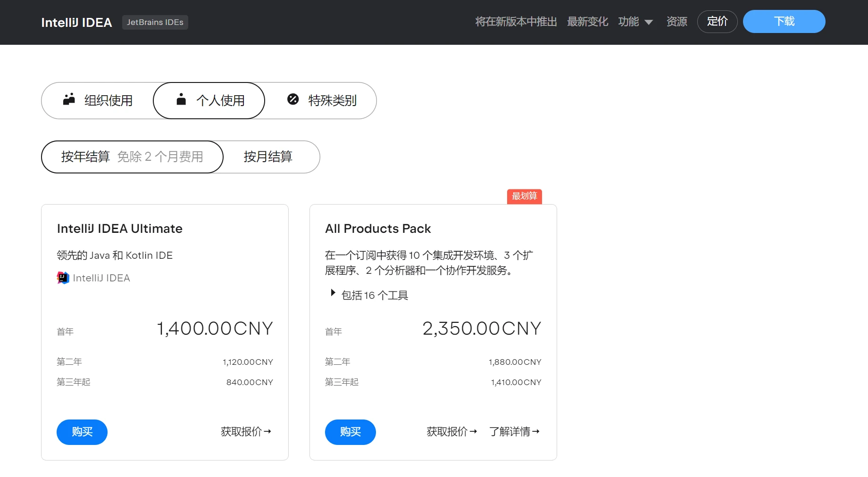Image resolution: width=868 pixels, height=477 pixels.
Task: Open 资源 menu item
Action: click(676, 22)
